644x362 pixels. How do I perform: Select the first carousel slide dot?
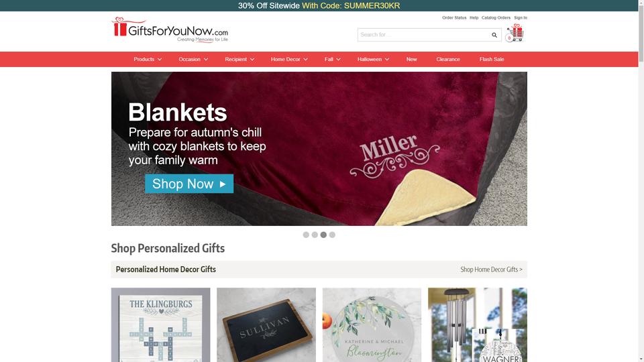[306, 235]
